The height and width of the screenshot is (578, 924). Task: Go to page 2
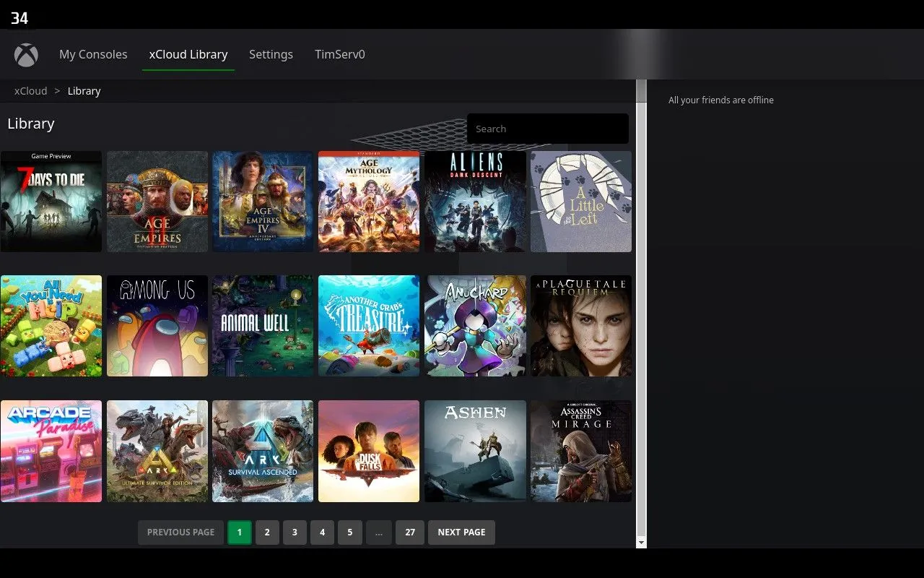[267, 532]
